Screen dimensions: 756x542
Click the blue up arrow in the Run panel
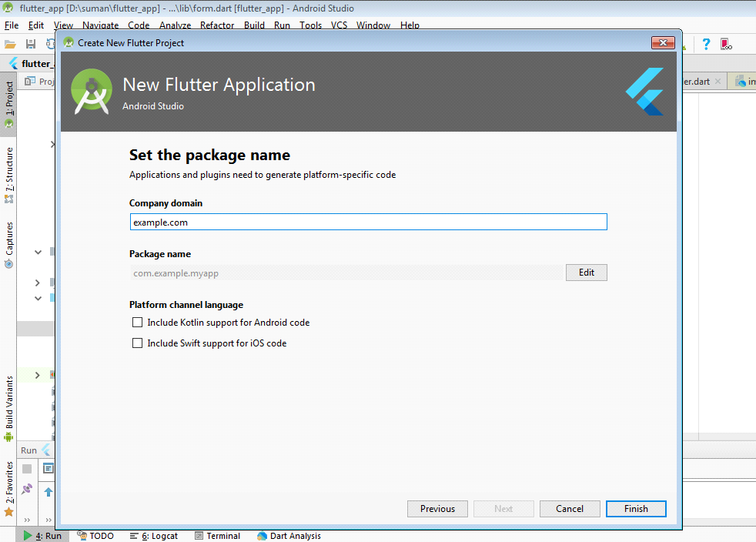tap(49, 492)
